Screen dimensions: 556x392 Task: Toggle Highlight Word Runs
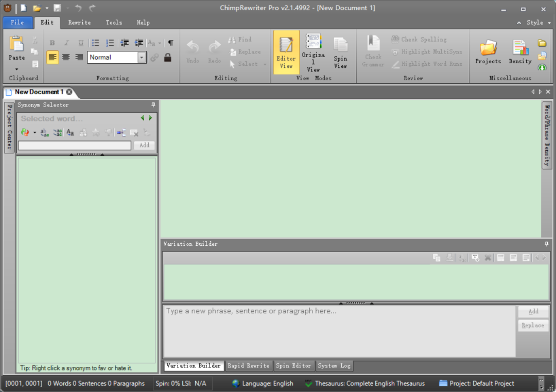pyautogui.click(x=427, y=64)
